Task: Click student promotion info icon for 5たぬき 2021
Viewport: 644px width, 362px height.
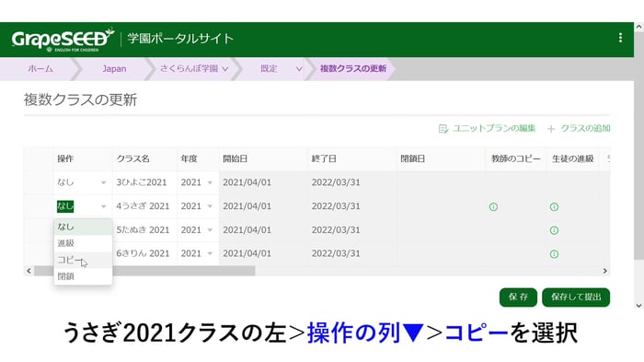Action: [554, 230]
